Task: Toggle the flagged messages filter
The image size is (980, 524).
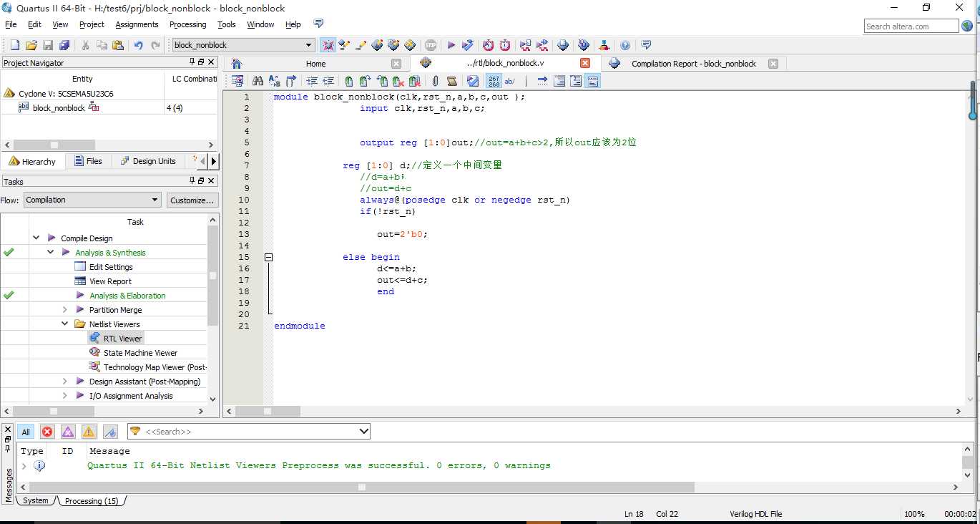Action: [110, 432]
